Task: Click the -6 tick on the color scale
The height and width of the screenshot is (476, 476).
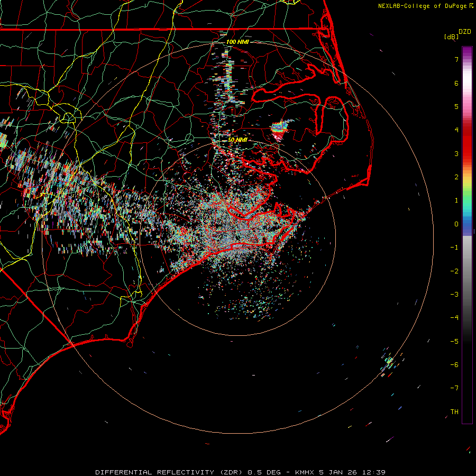Action: tap(454, 365)
